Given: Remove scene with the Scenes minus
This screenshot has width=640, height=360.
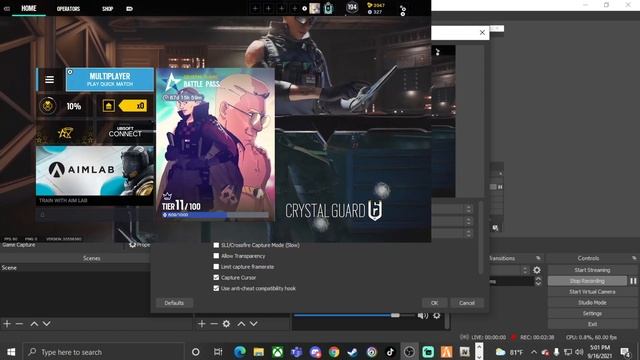Looking at the screenshot, I should (19, 324).
